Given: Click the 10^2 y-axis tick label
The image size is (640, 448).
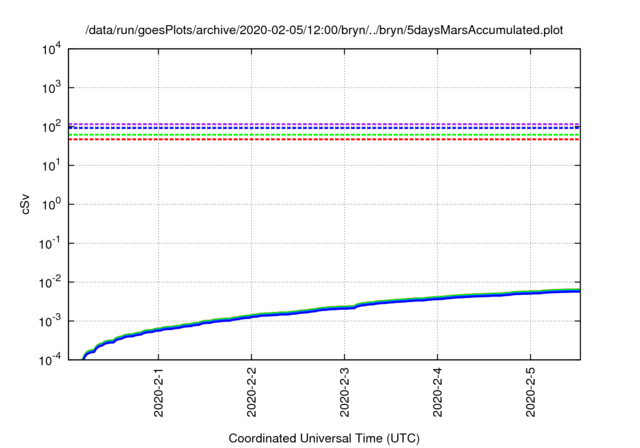Looking at the screenshot, I should click(x=52, y=126).
